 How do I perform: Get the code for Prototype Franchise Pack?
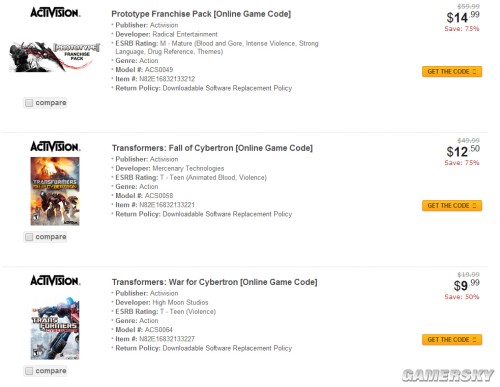coord(452,72)
